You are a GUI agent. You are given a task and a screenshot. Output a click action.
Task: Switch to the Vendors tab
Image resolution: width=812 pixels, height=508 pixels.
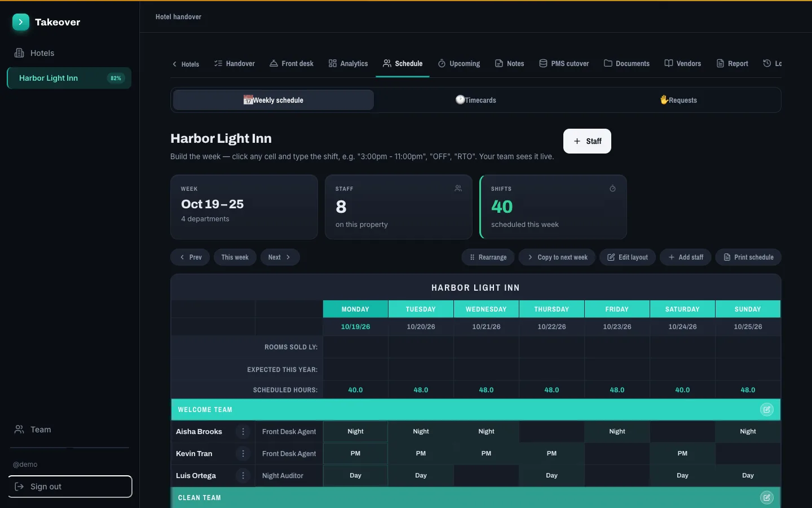[683, 64]
